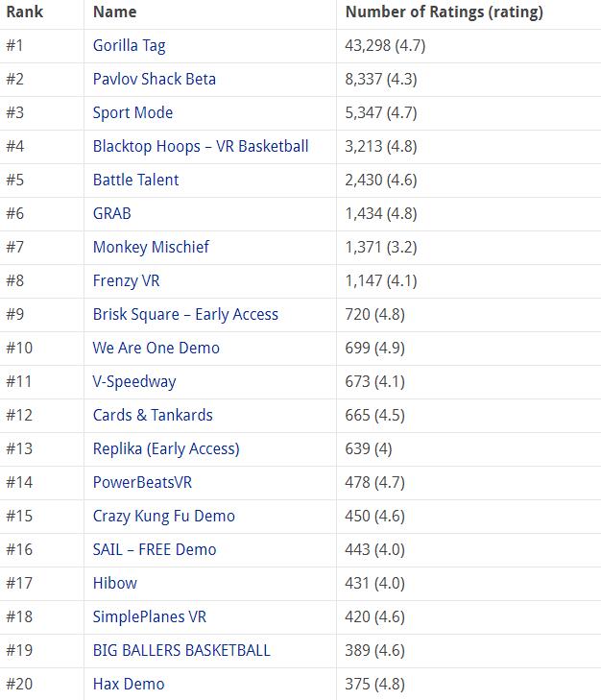Select Blacktop Hoops – VR Basketball link

tap(201, 146)
